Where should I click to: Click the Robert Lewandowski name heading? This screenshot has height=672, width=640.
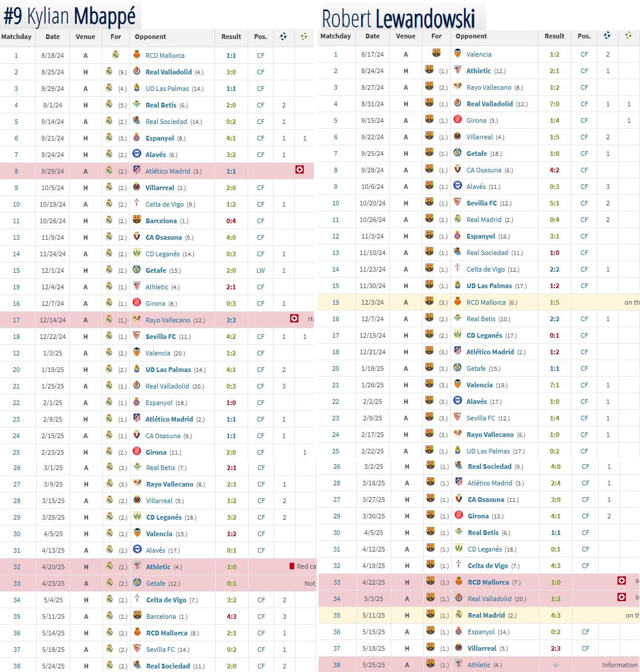pyautogui.click(x=398, y=18)
